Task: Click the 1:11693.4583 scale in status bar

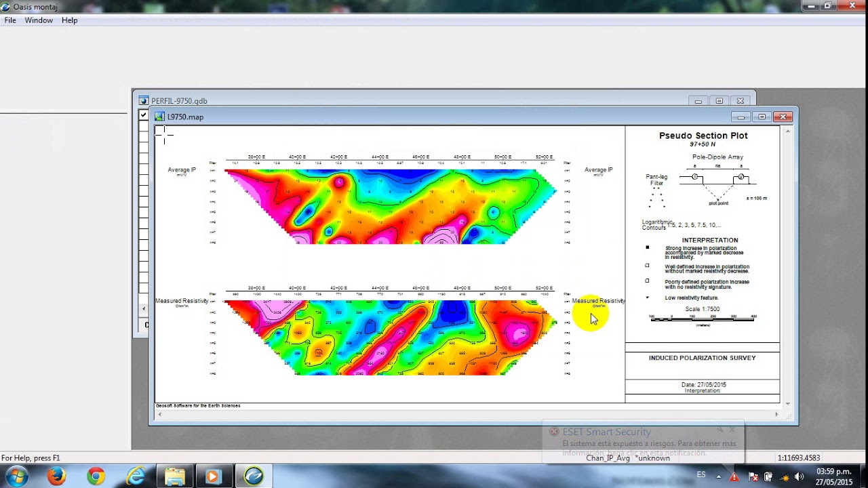Action: point(798,458)
